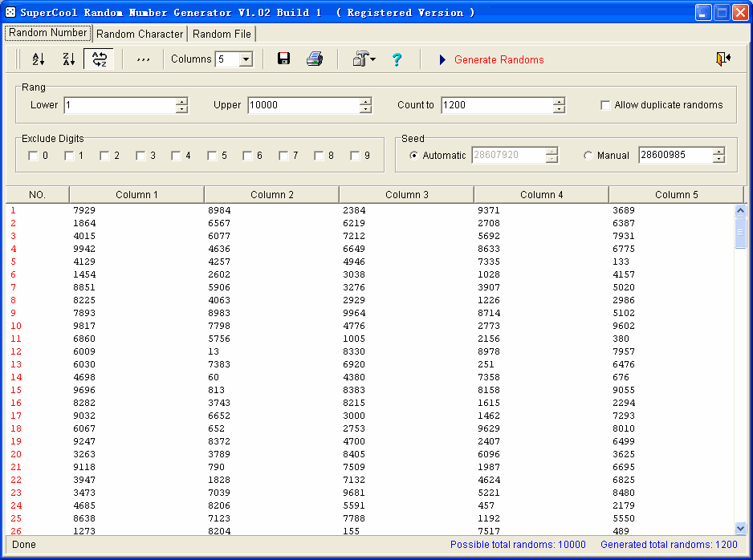The width and height of the screenshot is (753, 560).
Task: Exclude digit 8 checkbox
Action: click(x=319, y=156)
